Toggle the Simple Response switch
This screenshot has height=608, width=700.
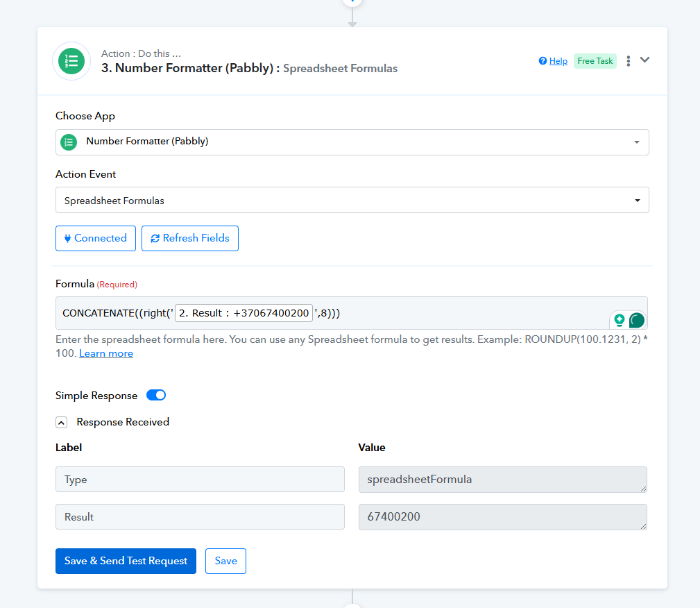point(156,396)
